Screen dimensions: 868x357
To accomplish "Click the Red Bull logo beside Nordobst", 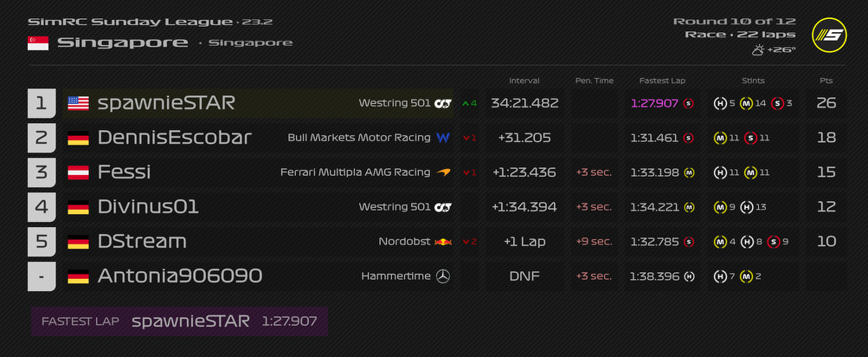I will (x=443, y=242).
